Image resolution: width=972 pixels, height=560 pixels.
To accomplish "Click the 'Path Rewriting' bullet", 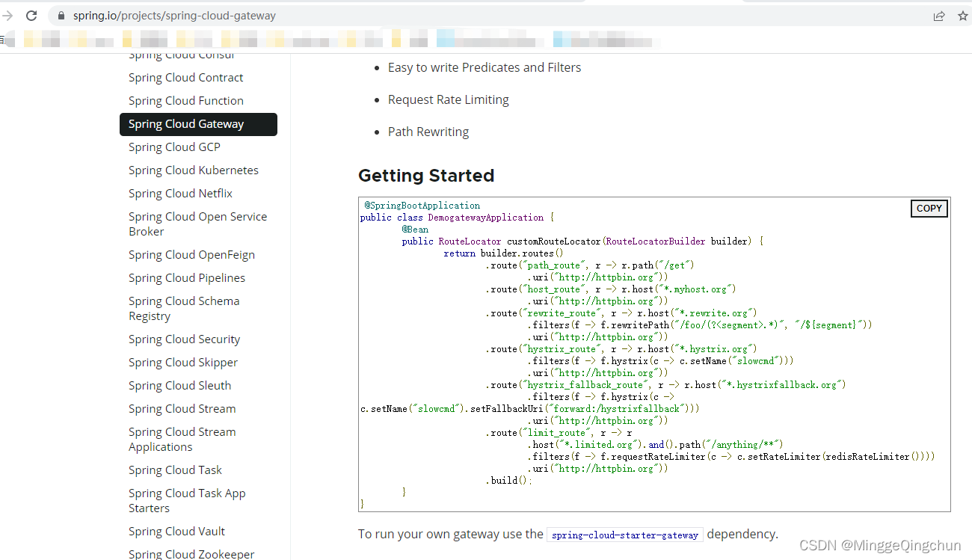I will (x=428, y=132).
